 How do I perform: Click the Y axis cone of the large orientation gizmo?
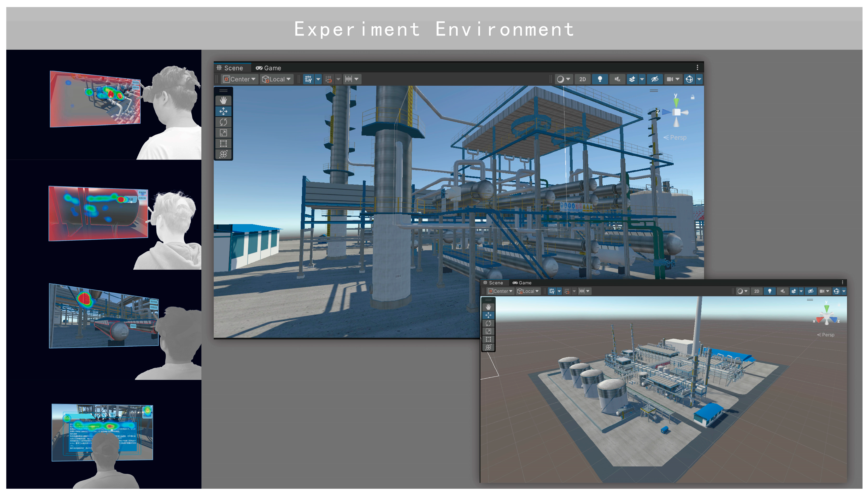click(676, 102)
